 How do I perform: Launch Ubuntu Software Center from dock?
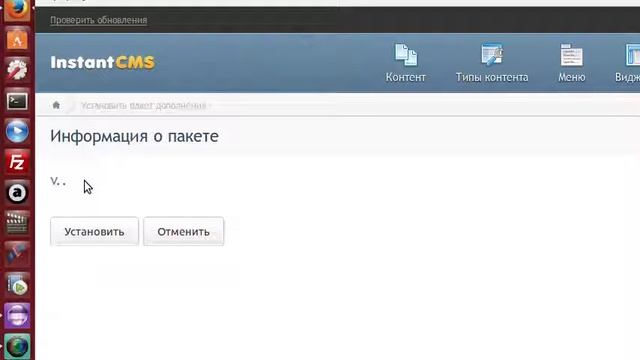17,39
